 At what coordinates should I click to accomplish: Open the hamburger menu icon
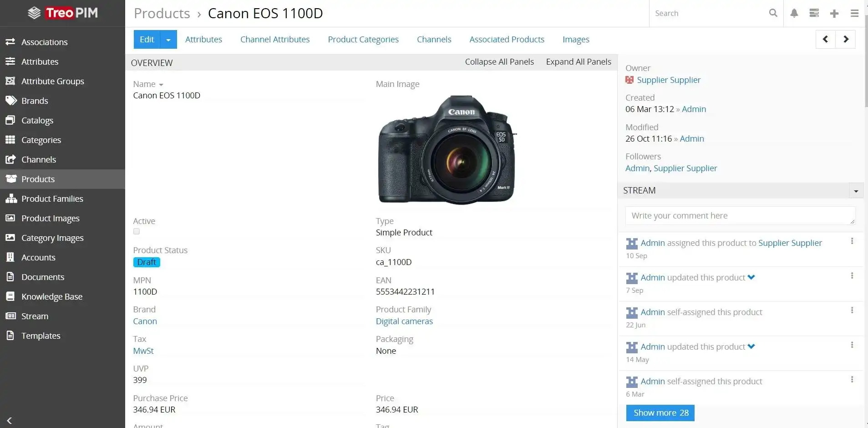point(854,13)
